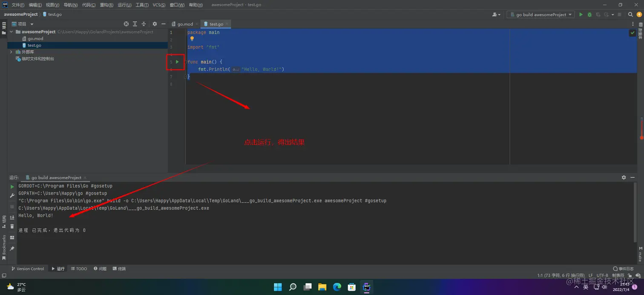Collapse the awesomeProject root folder

11,32
